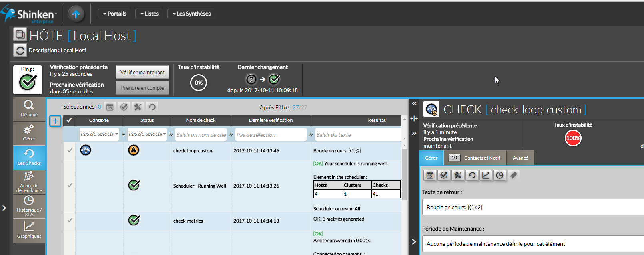Click the graph icon in check detail toolbar
The width and height of the screenshot is (644, 255).
pos(486,175)
